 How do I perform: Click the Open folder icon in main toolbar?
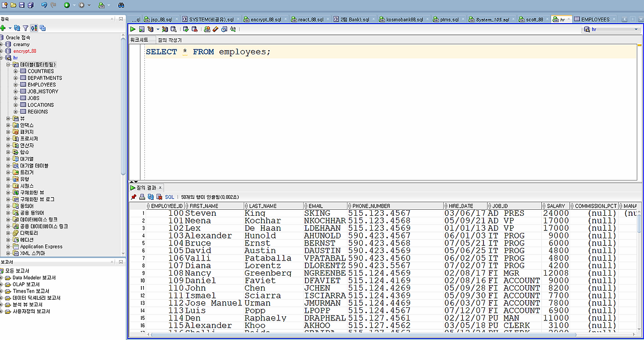coord(13,5)
